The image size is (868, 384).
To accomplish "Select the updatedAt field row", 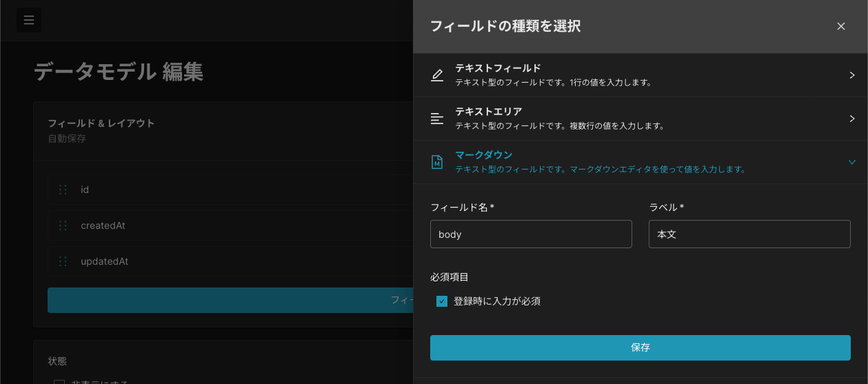I will 230,261.
